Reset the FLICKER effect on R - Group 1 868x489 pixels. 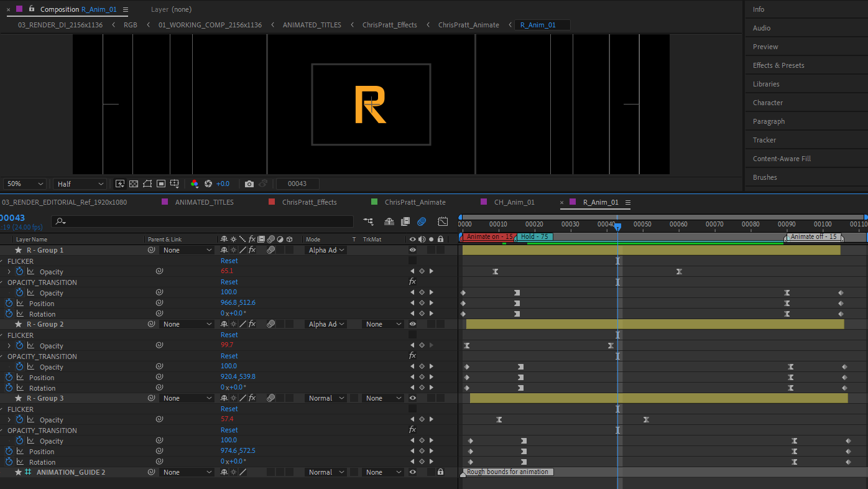pyautogui.click(x=229, y=261)
